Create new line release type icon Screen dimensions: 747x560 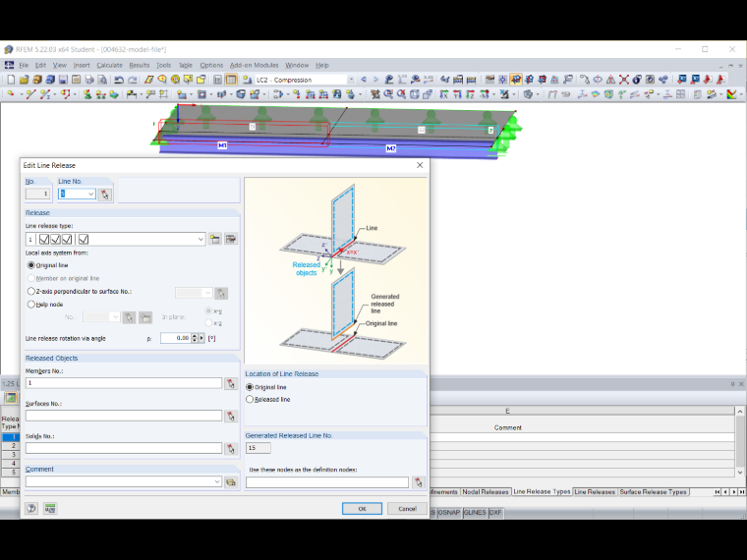tap(215, 239)
